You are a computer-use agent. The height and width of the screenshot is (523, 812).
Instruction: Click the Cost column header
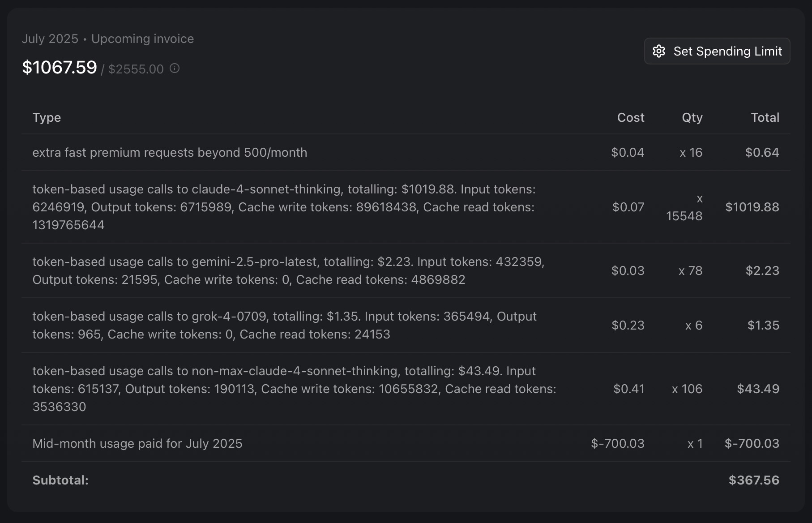(630, 117)
